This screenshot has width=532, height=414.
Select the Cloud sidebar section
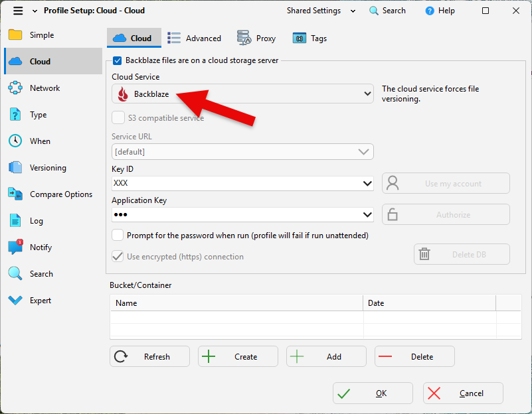(x=53, y=61)
